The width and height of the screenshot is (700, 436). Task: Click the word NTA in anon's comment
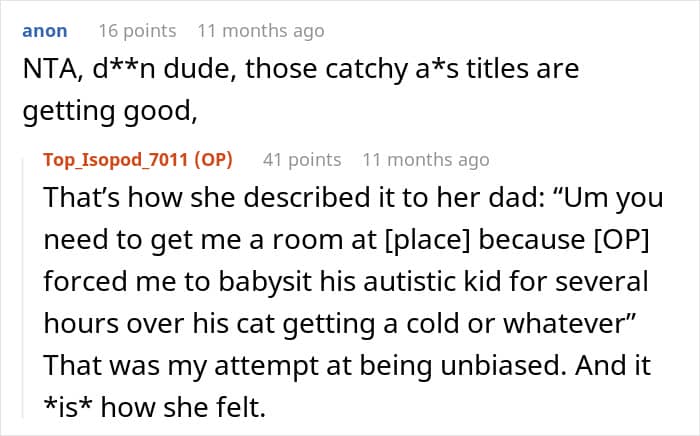pyautogui.click(x=52, y=69)
